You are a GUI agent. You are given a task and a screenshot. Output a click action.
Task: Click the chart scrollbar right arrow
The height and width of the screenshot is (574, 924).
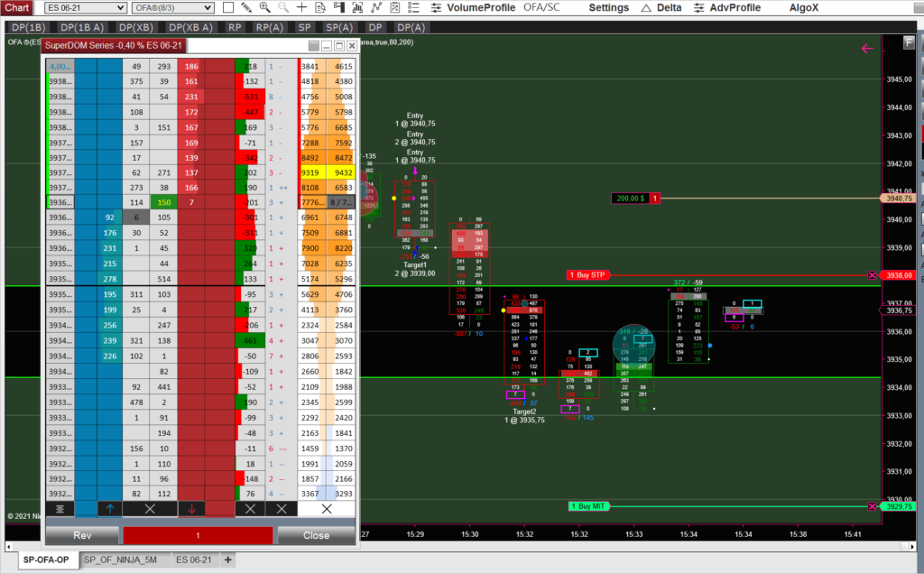coord(912,547)
